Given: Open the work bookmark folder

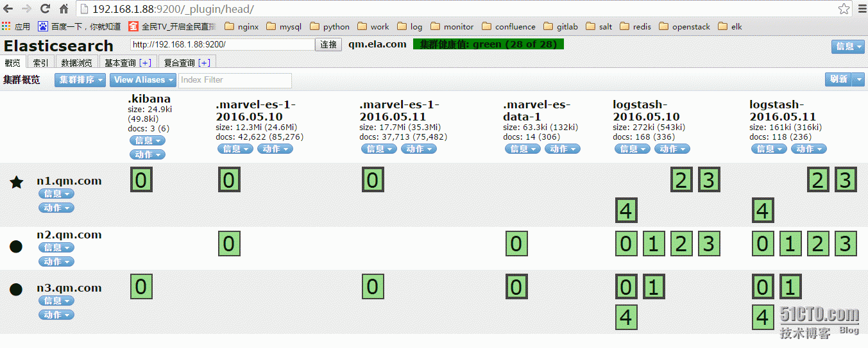Looking at the screenshot, I should pos(373,27).
